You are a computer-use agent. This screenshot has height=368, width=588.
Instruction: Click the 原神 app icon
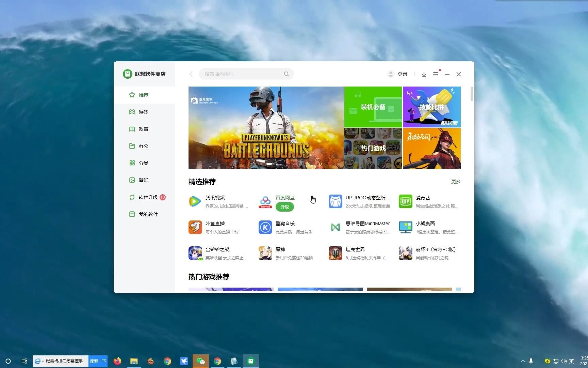click(x=265, y=253)
